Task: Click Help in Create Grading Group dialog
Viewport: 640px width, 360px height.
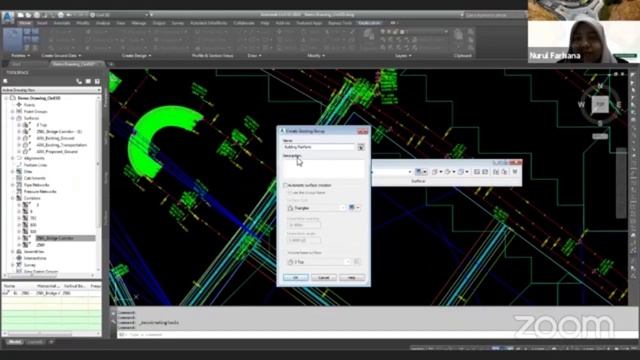Action: (x=352, y=278)
